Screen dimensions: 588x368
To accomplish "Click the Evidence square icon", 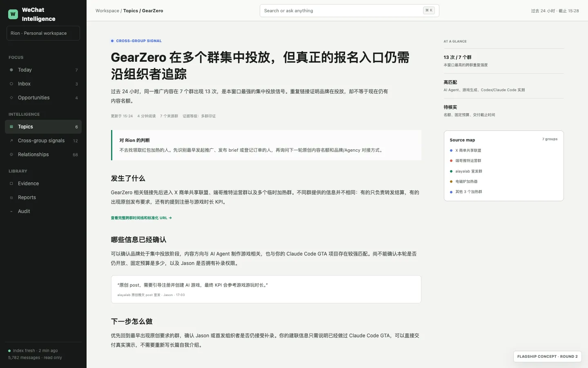I will [11, 184].
